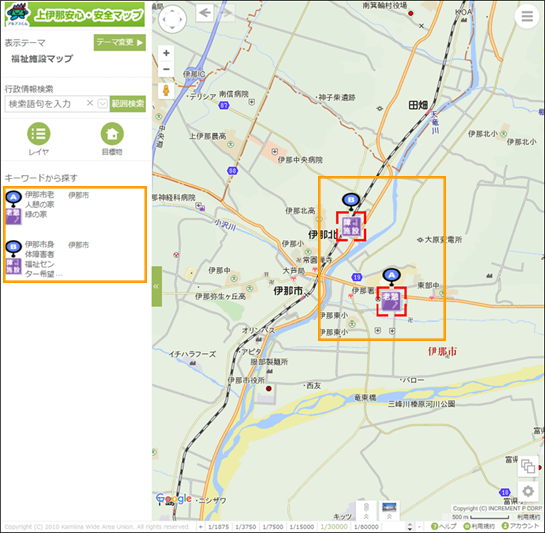Select map scale 1/7500
Viewport: 545px width, 533px height.
click(272, 527)
